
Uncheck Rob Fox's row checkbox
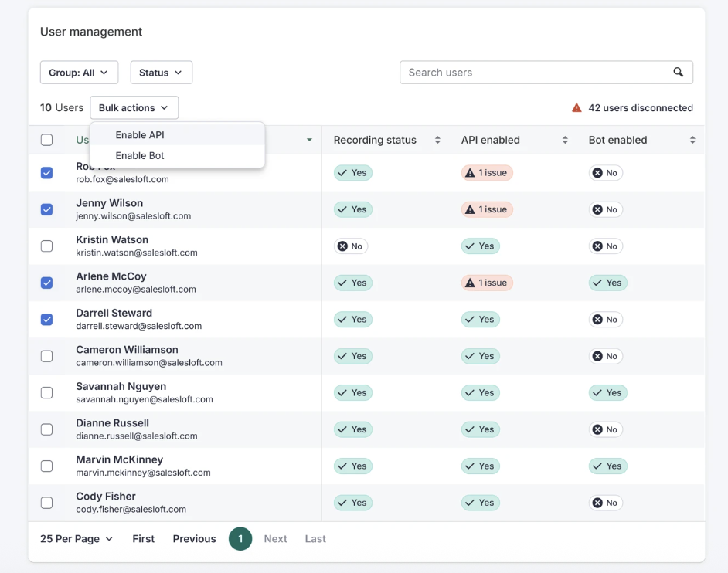[x=46, y=173]
